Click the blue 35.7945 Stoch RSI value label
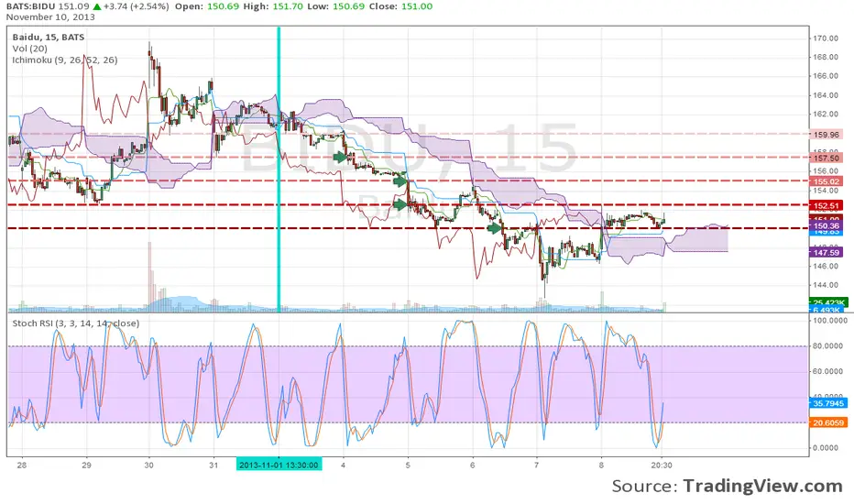854x504 pixels. pos(827,403)
